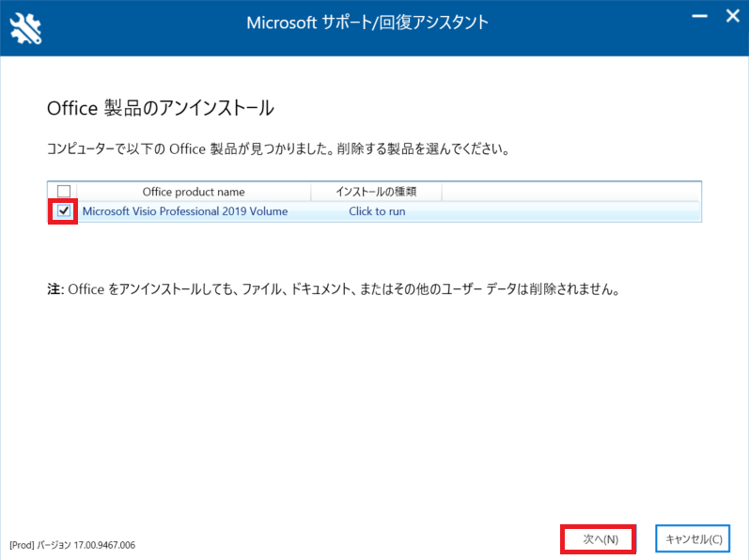Close the Microsoft サポート/回復アシスタント window
749x560 pixels.
pyautogui.click(x=733, y=16)
